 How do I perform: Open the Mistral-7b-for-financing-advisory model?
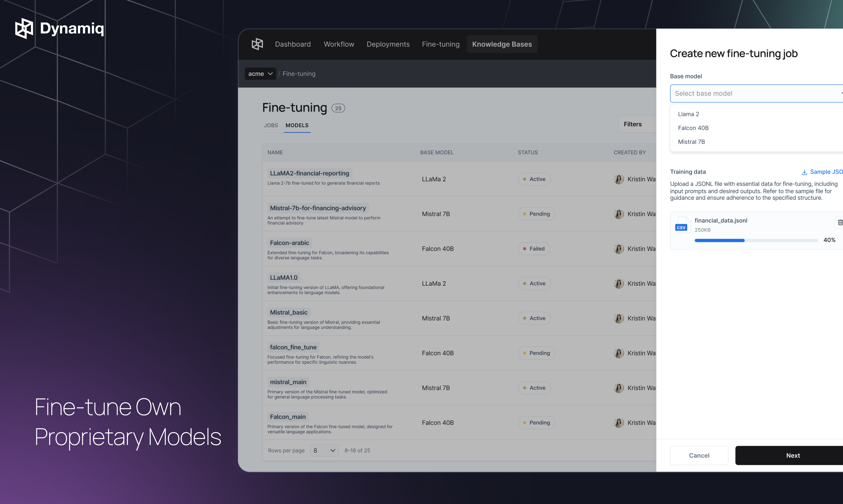click(x=318, y=208)
